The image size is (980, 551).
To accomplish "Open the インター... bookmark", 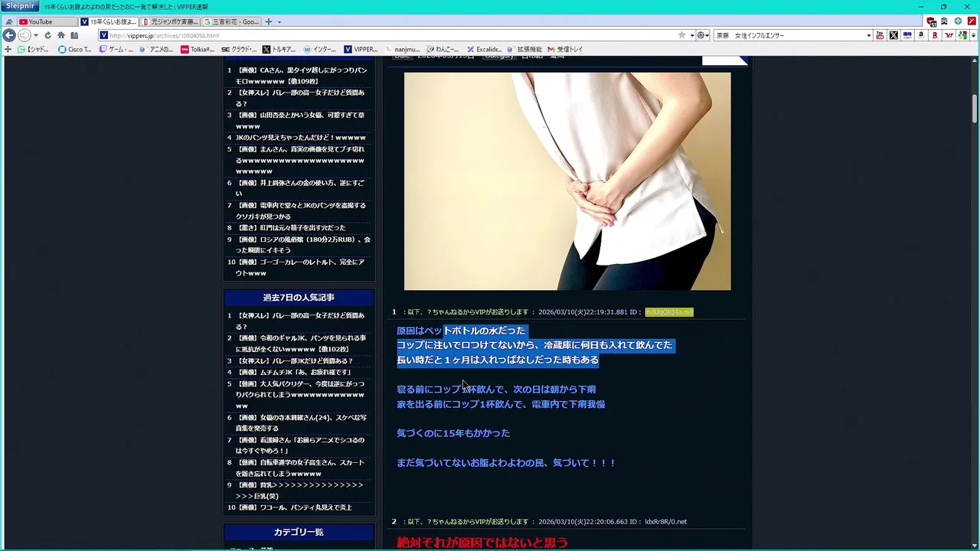I will [x=320, y=49].
